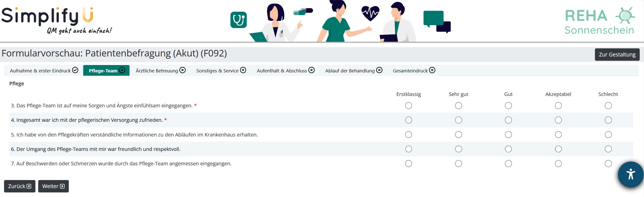Select Schlecht for question 7
The width and height of the screenshot is (644, 197).
click(608, 164)
